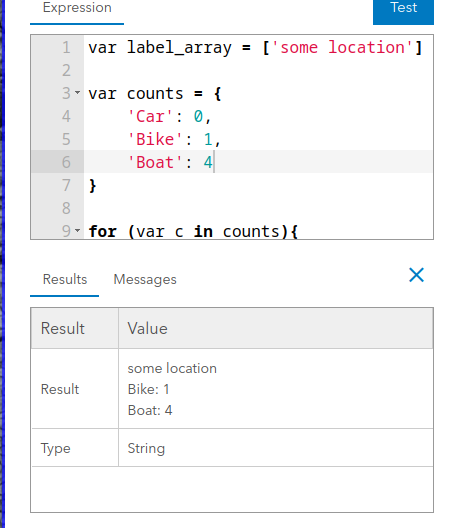Click the 'Type' row label
Screen dimensions: 450x528
tap(56, 449)
